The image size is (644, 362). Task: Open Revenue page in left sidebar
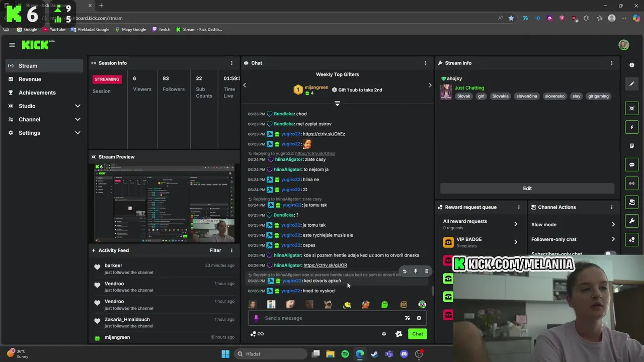(x=44, y=79)
